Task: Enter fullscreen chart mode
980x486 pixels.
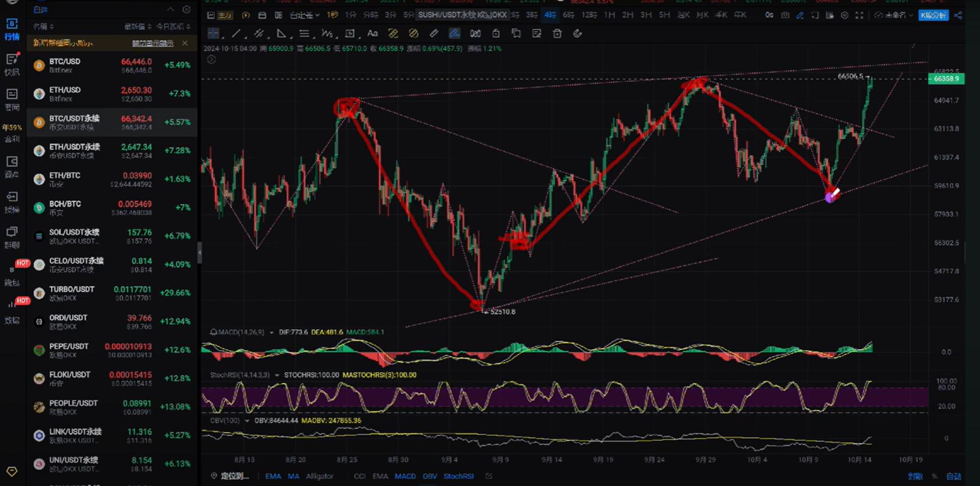Action: (x=859, y=15)
